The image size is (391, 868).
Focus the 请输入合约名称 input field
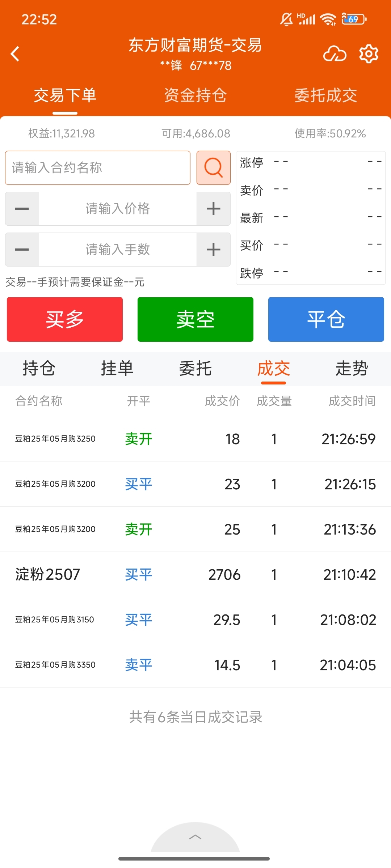[98, 168]
